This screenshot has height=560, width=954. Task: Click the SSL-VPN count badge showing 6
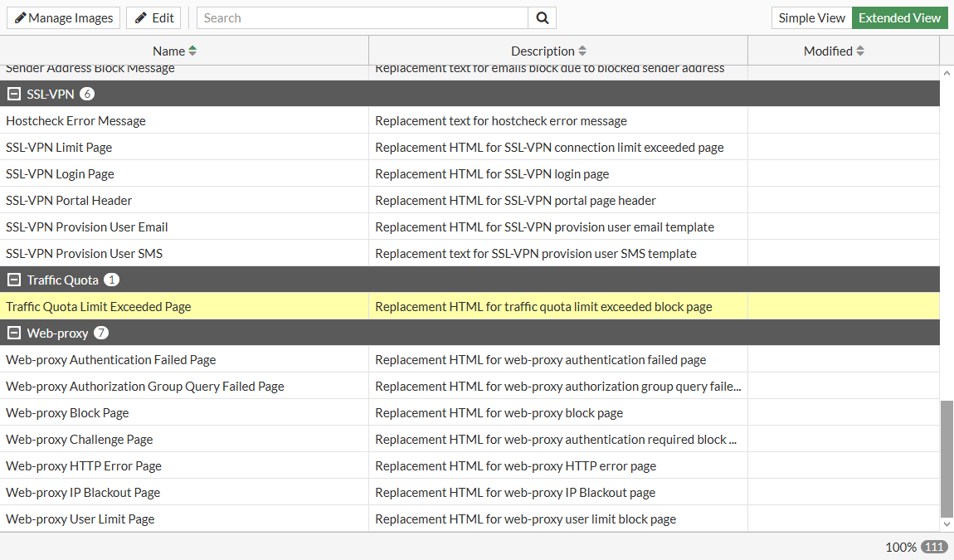point(87,94)
